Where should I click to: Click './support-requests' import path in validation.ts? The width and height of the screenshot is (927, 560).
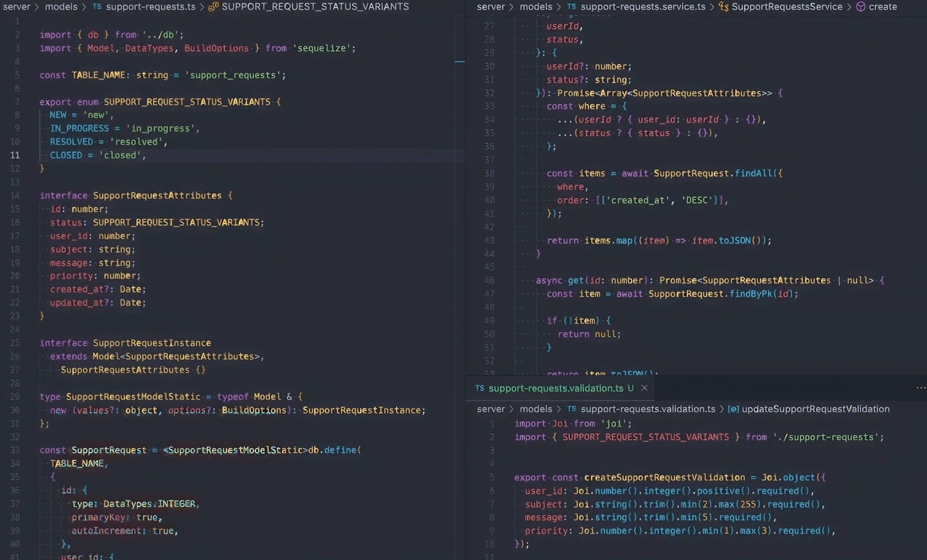[826, 437]
